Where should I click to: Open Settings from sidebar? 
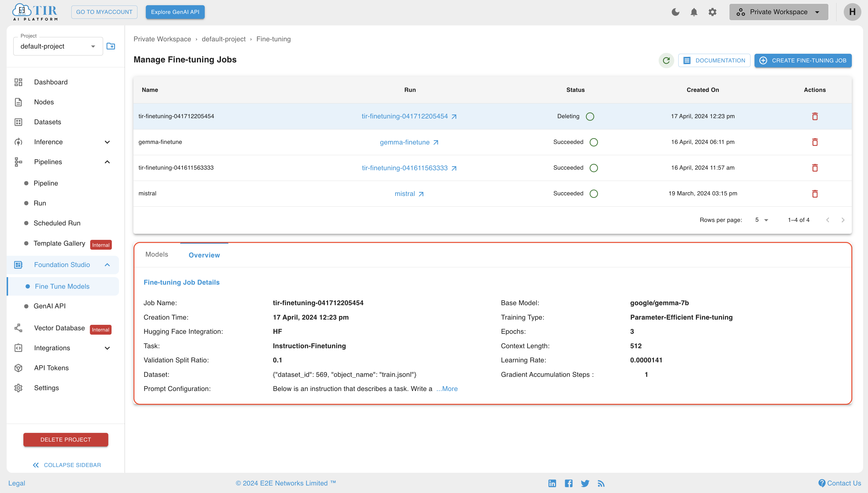46,388
